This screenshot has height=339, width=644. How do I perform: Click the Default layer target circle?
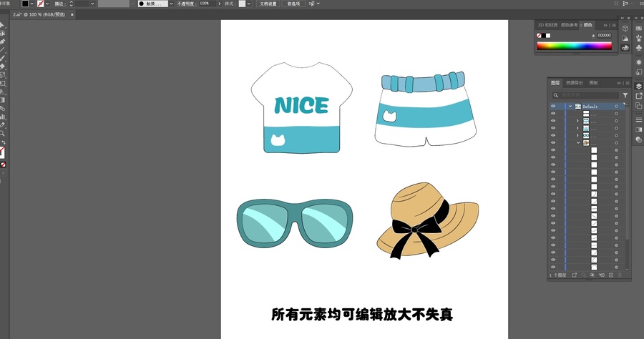(616, 107)
